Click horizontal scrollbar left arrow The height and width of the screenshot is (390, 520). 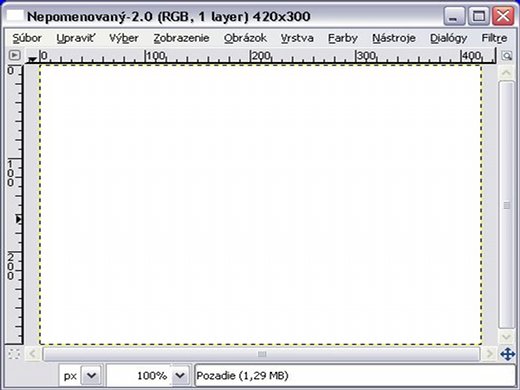tap(32, 354)
